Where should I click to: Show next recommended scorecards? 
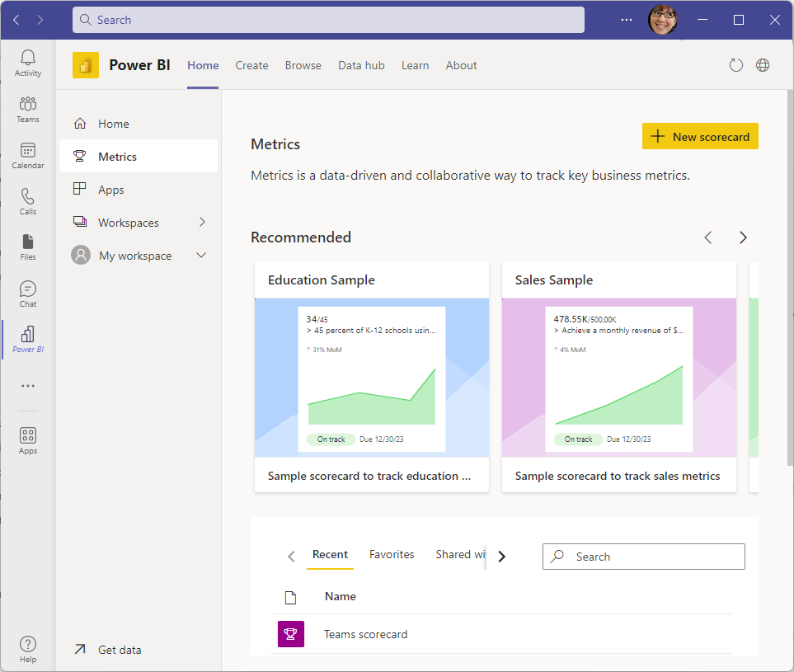click(x=743, y=237)
